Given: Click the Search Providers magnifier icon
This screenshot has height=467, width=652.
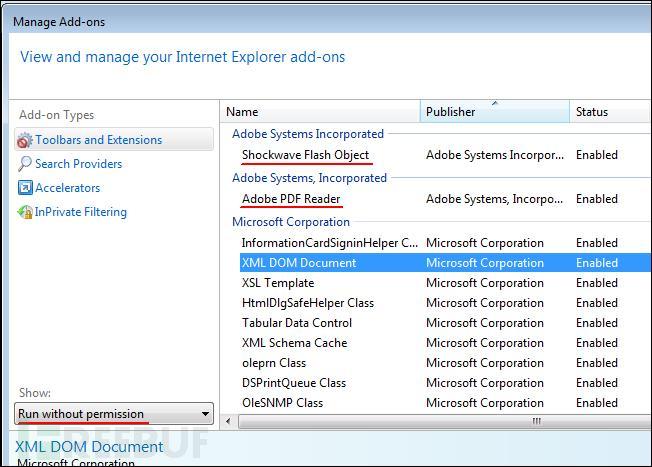Looking at the screenshot, I should tap(25, 164).
